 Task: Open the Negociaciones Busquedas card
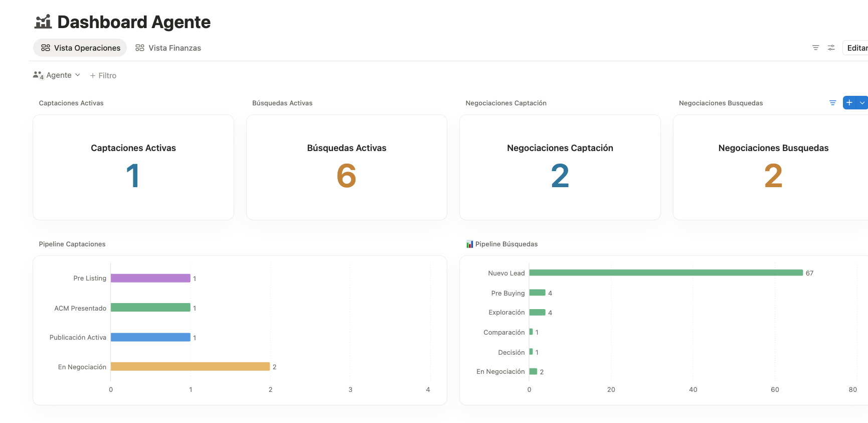[x=771, y=167]
